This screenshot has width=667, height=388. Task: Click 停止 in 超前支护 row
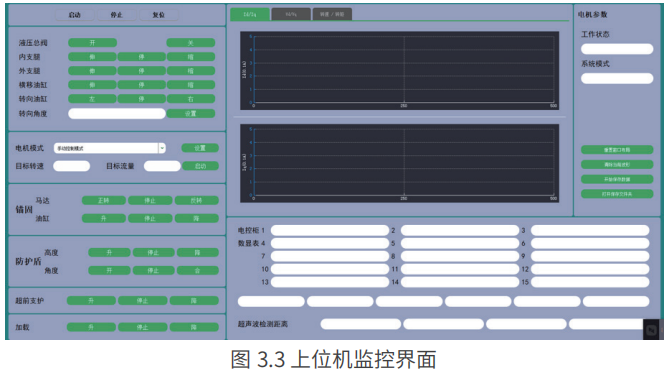tap(143, 300)
